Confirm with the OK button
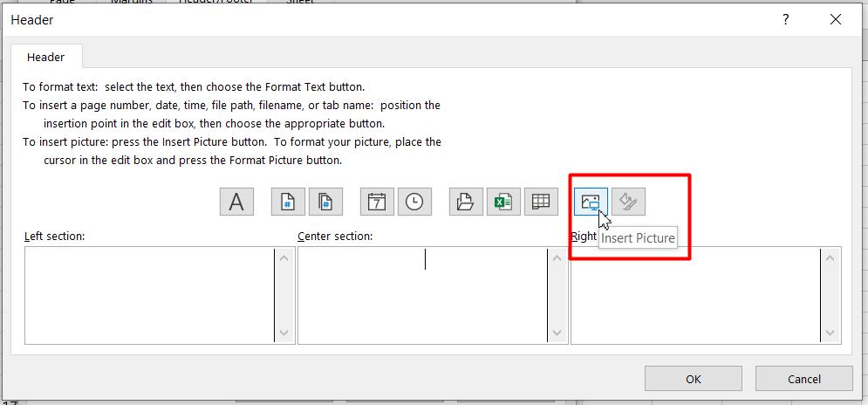This screenshot has width=868, height=405. click(693, 379)
